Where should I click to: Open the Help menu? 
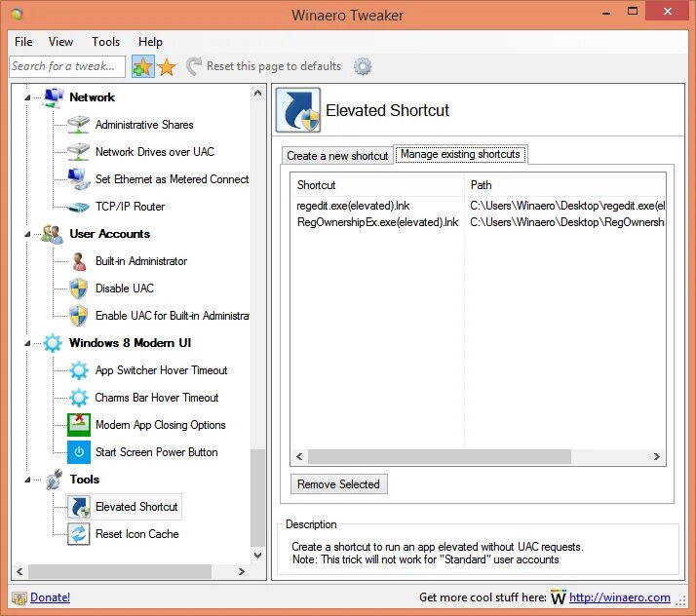click(x=150, y=42)
